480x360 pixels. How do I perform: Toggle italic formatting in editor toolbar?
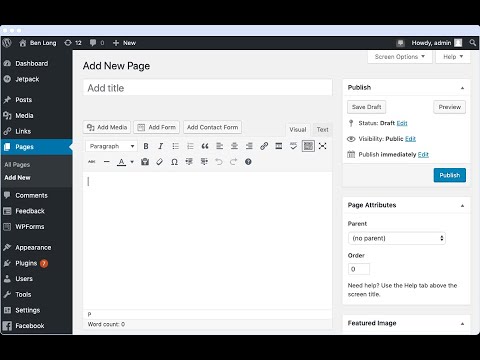tap(160, 146)
